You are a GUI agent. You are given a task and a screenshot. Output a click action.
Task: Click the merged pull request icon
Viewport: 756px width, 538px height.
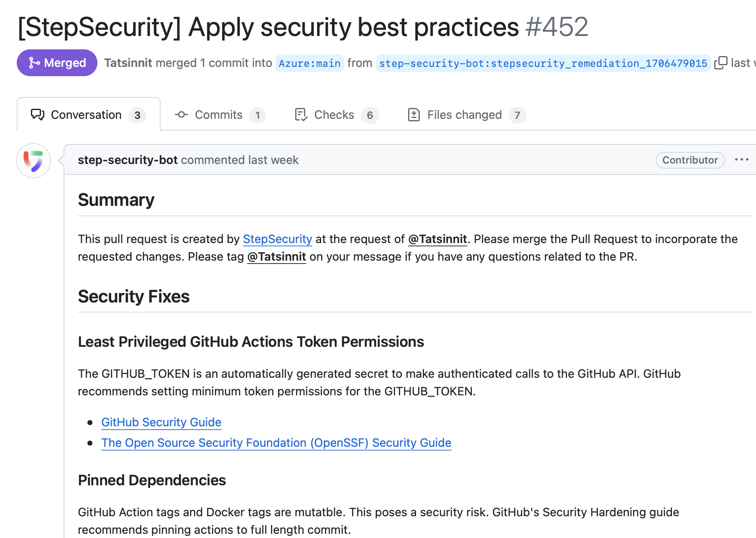(x=34, y=63)
